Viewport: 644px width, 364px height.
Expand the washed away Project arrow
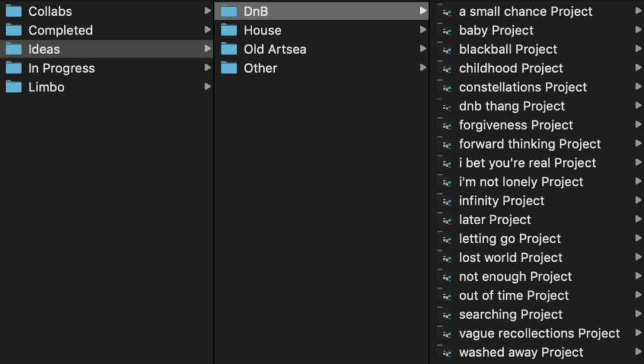pyautogui.click(x=639, y=351)
